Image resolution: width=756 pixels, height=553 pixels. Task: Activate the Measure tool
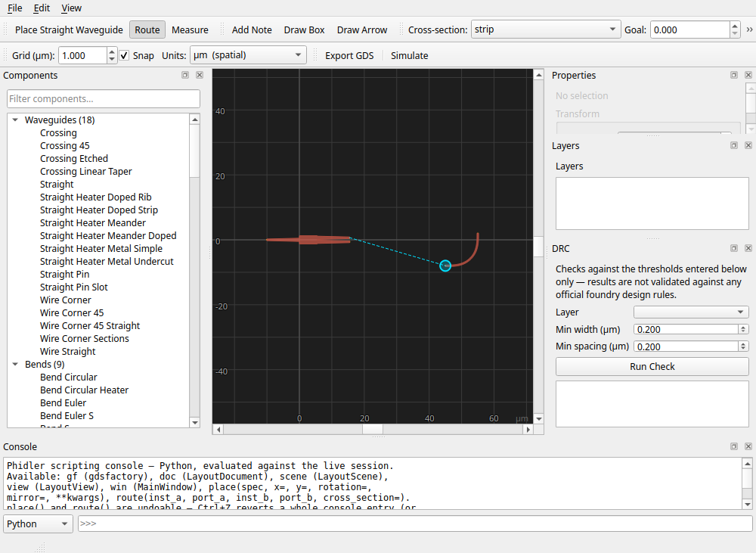point(190,30)
